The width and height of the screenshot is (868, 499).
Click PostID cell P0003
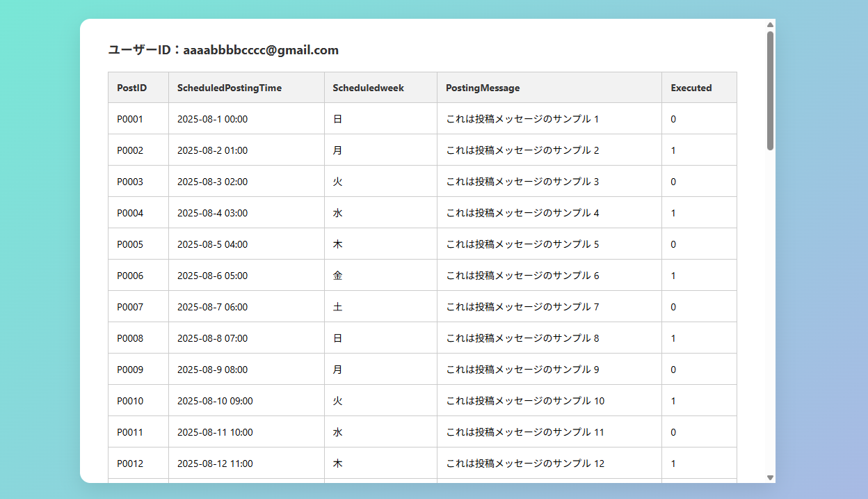[138, 182]
